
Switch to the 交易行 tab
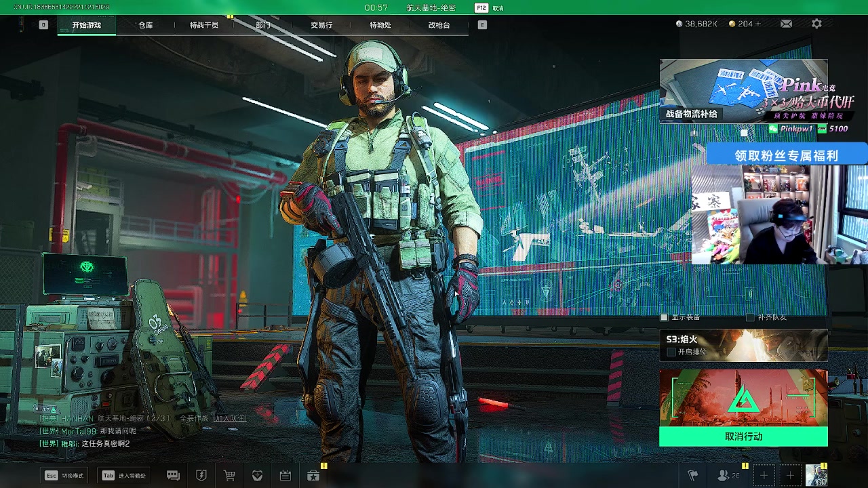321,25
